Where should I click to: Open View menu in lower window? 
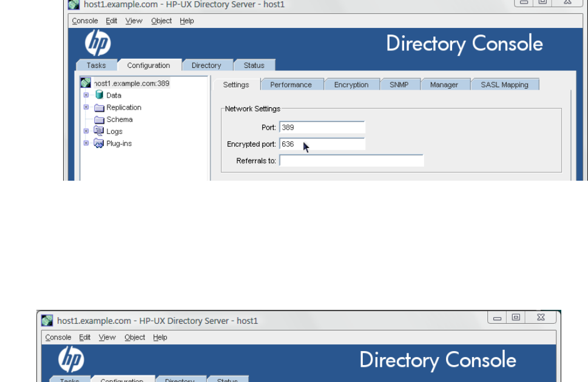click(107, 337)
